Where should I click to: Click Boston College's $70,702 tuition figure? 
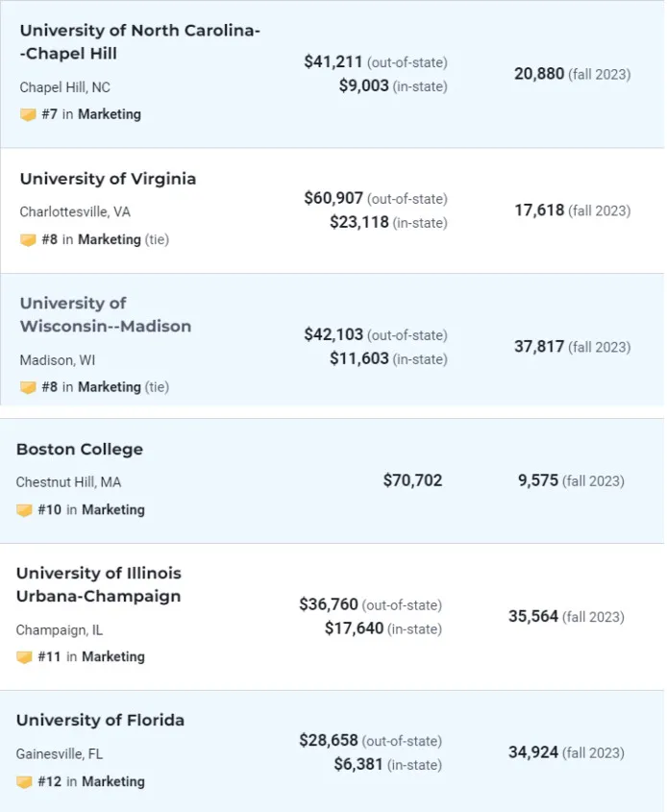pos(412,480)
